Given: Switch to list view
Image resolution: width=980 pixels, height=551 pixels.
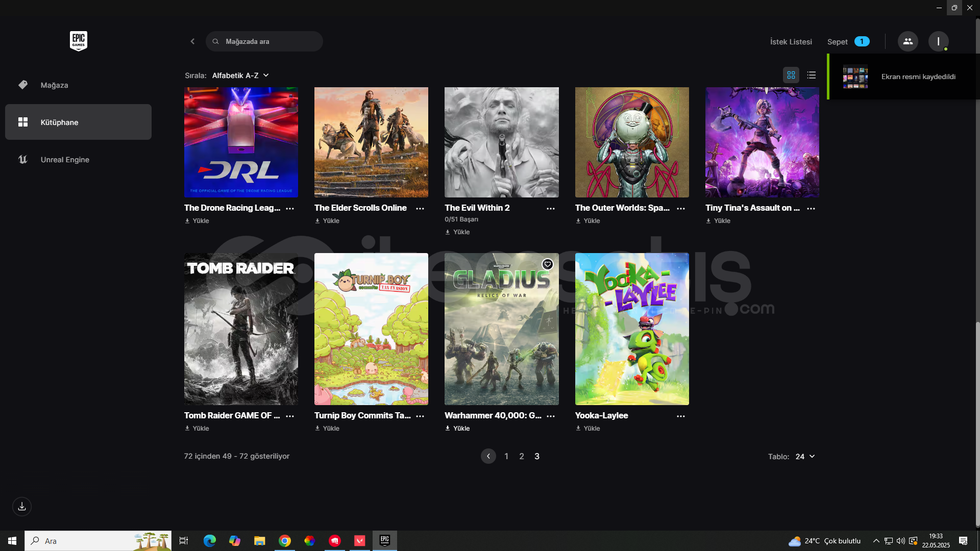Looking at the screenshot, I should [x=812, y=75].
